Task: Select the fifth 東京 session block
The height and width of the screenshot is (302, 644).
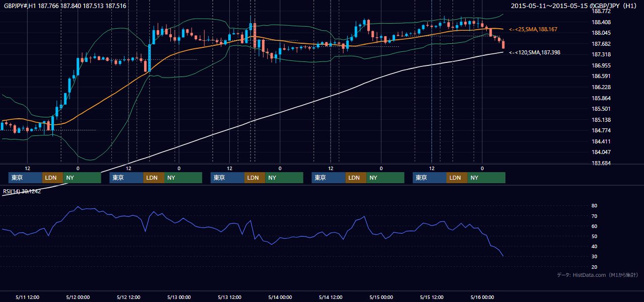Action: click(429, 178)
